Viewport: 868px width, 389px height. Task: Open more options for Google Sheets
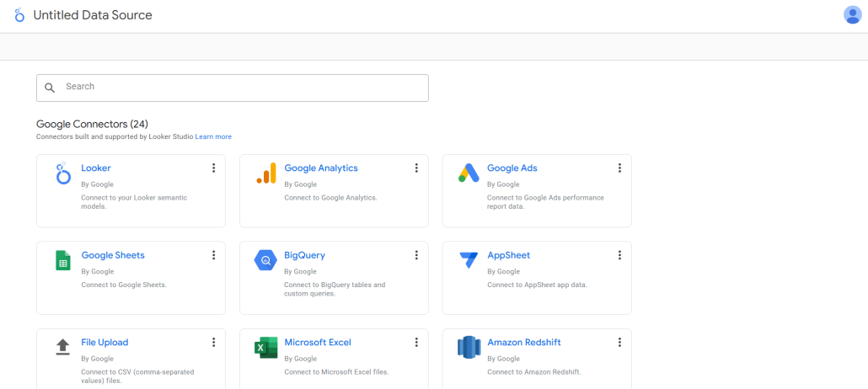(214, 255)
